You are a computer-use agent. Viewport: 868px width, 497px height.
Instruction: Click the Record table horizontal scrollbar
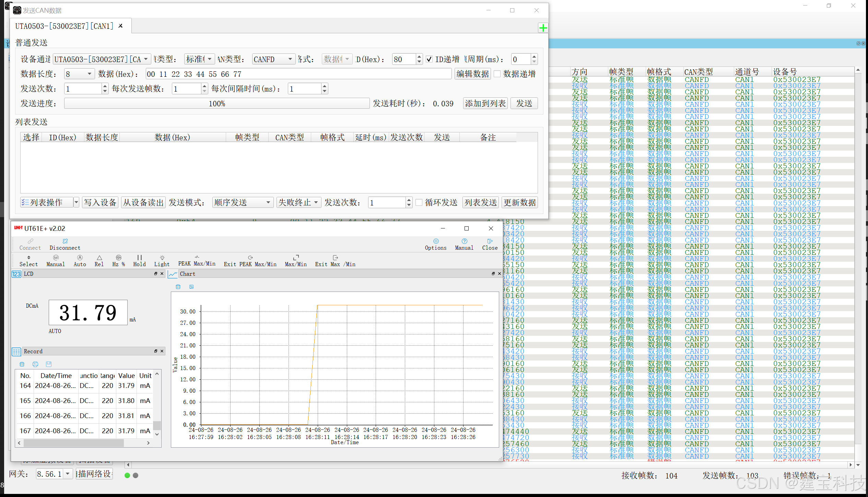(x=73, y=443)
